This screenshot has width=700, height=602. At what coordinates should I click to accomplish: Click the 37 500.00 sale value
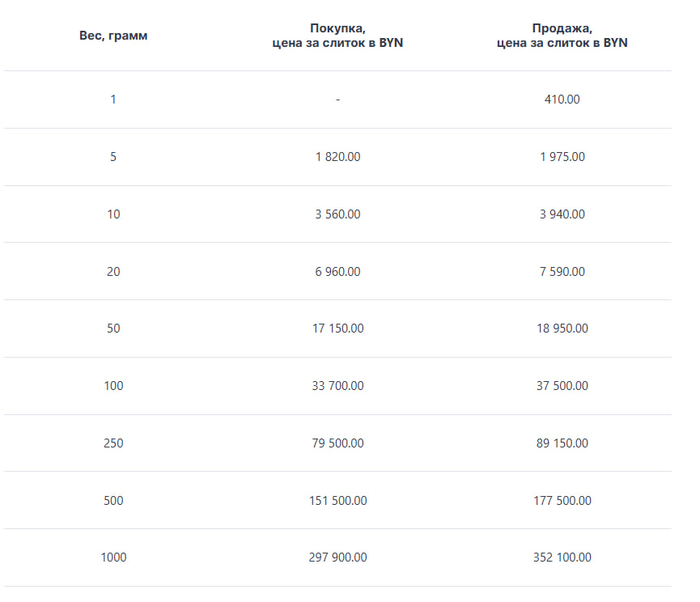coord(562,386)
